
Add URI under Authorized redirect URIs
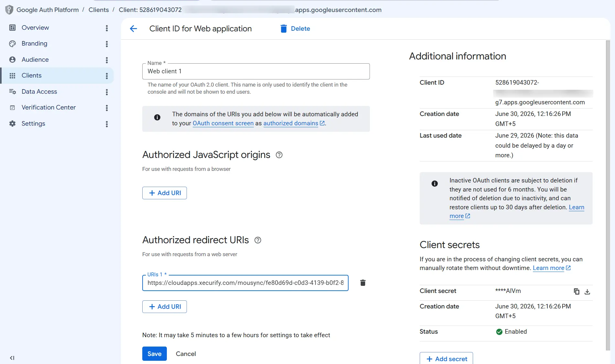[165, 307]
